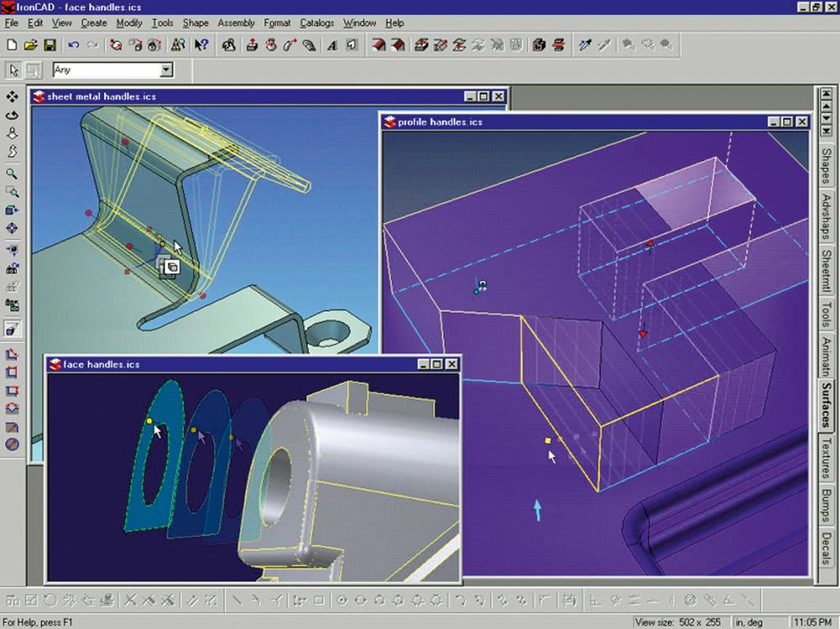
Task: Select the Orbit camera tool
Action: pos(12,115)
